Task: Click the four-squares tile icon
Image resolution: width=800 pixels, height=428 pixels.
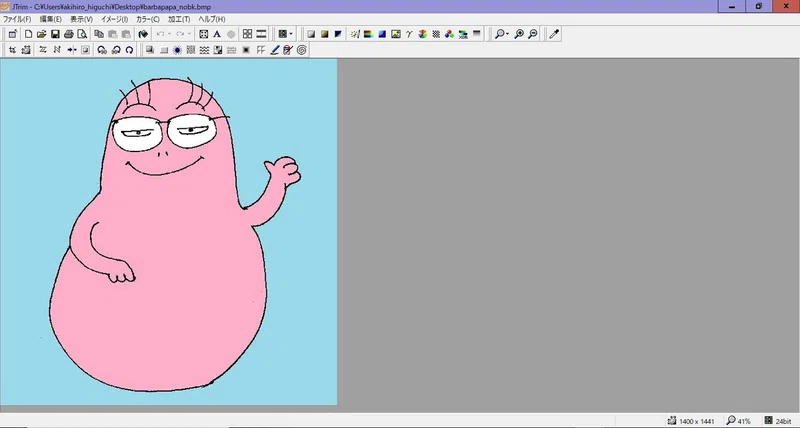Action: pos(247,34)
